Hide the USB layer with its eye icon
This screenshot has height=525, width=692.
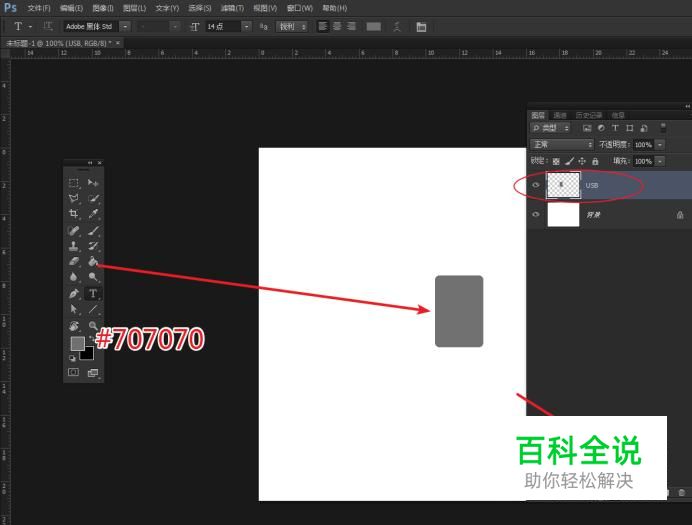point(537,185)
